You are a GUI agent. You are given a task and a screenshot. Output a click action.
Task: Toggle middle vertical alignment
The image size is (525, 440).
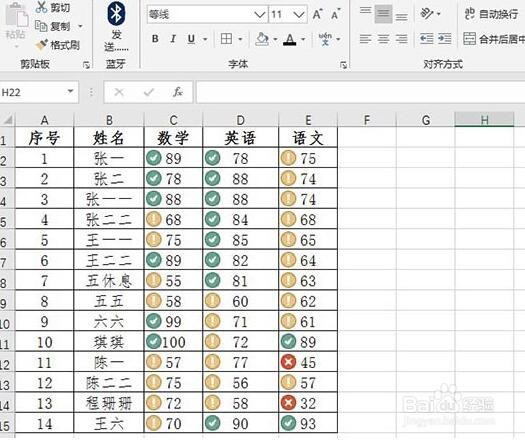pyautogui.click(x=383, y=14)
